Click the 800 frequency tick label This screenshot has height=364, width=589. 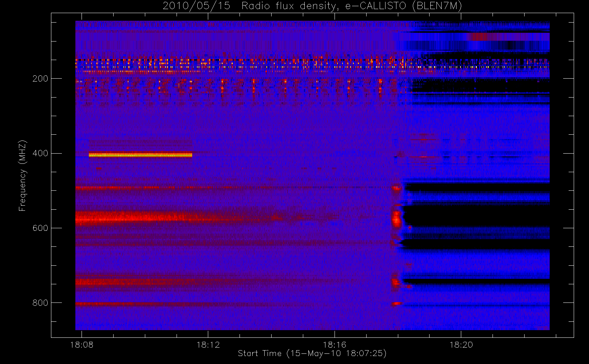click(40, 303)
